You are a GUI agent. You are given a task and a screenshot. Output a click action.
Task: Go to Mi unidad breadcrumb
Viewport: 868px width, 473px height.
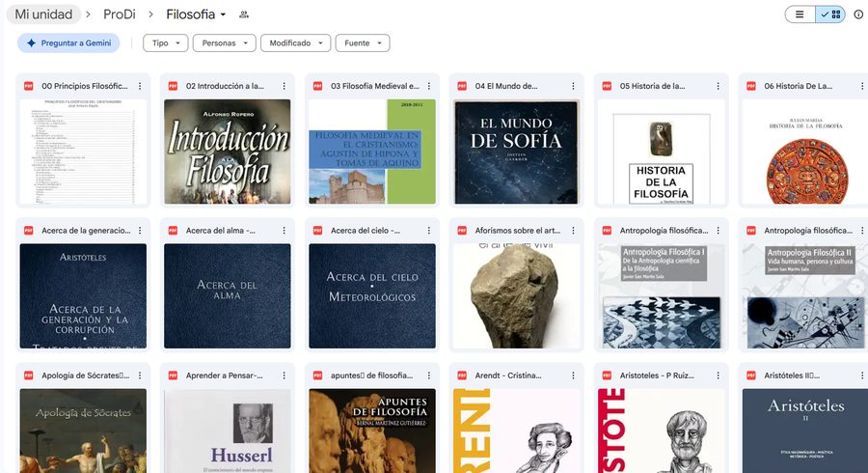click(43, 14)
